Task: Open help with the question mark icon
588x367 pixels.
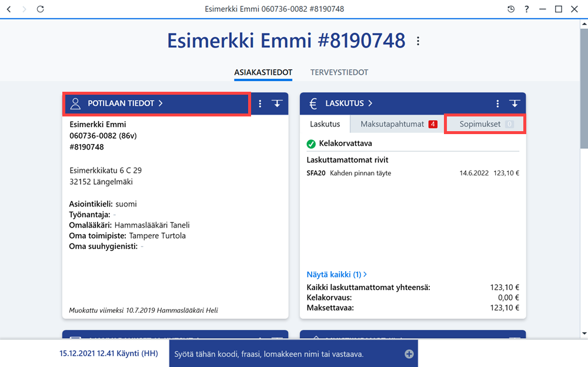Action: tap(526, 9)
